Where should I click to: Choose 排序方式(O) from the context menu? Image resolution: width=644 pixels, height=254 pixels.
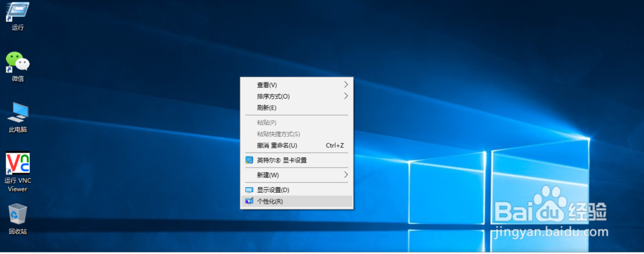tap(296, 96)
